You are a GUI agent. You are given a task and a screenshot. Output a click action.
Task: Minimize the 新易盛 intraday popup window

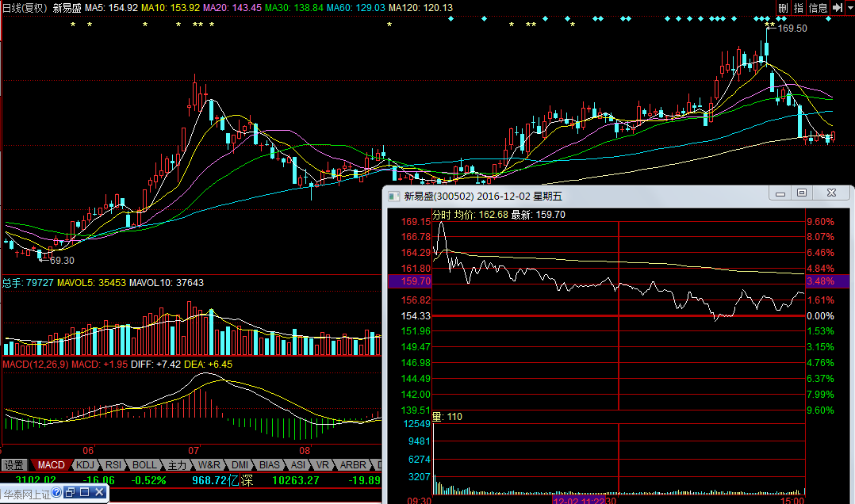[780, 193]
